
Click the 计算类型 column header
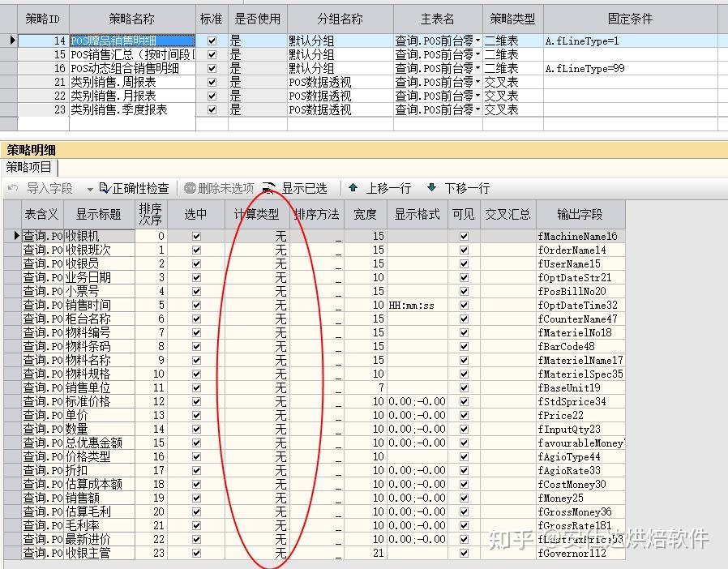[x=257, y=215]
